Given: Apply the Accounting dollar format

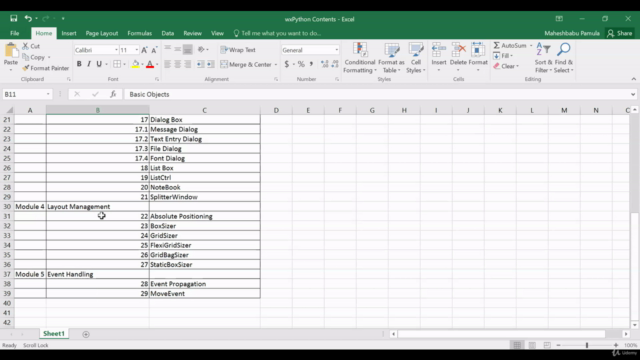Looking at the screenshot, I should pyautogui.click(x=287, y=64).
